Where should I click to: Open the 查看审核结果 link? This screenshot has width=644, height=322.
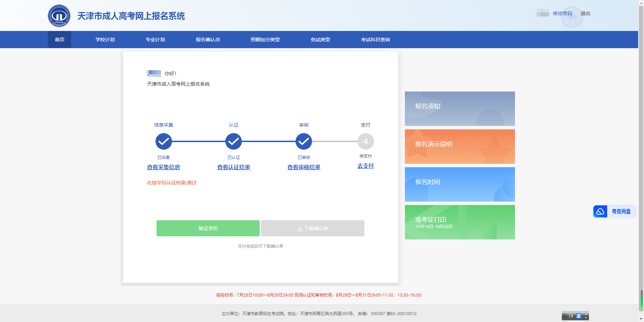click(x=304, y=167)
